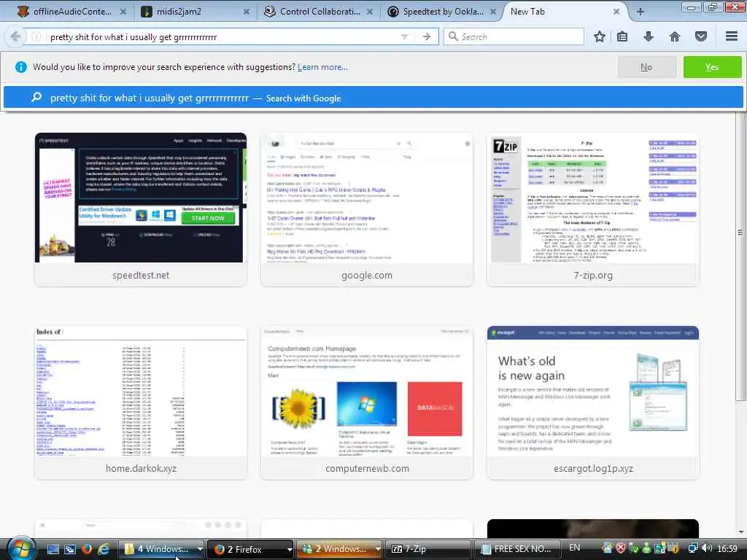
Task: Open the orange 2 Windows... taskbar group
Action: click(x=336, y=549)
